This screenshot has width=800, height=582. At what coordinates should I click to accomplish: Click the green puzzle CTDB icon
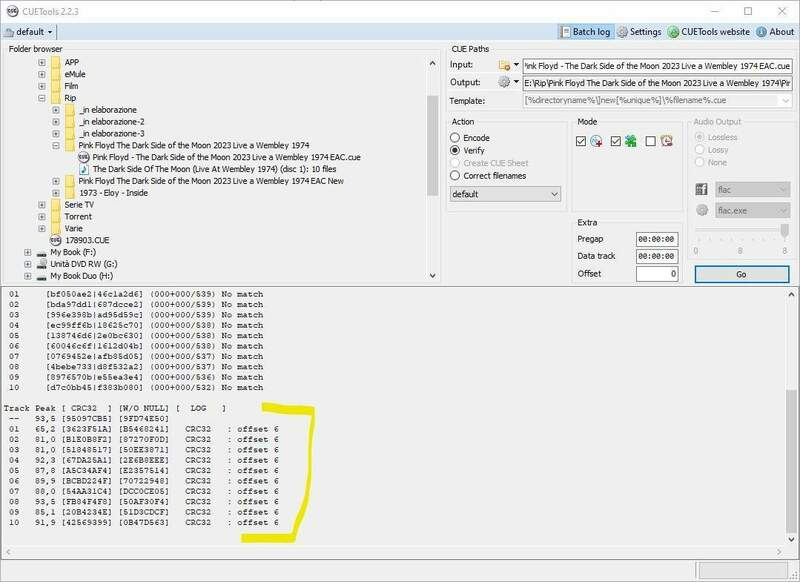point(631,142)
